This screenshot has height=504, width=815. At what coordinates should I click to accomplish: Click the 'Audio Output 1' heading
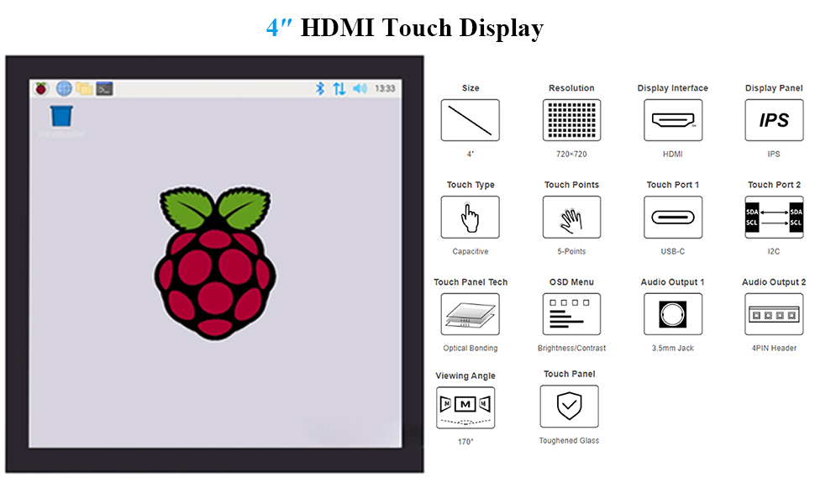coord(672,282)
